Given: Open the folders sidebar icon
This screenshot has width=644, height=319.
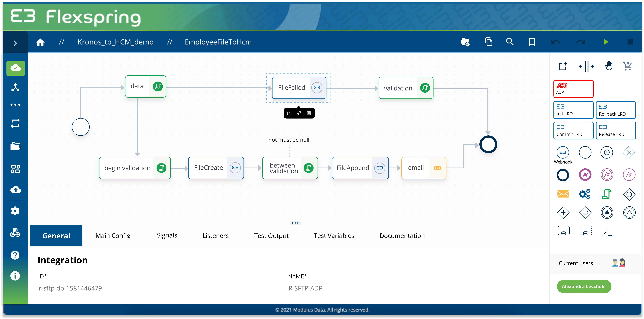Looking at the screenshot, I should pos(15,146).
